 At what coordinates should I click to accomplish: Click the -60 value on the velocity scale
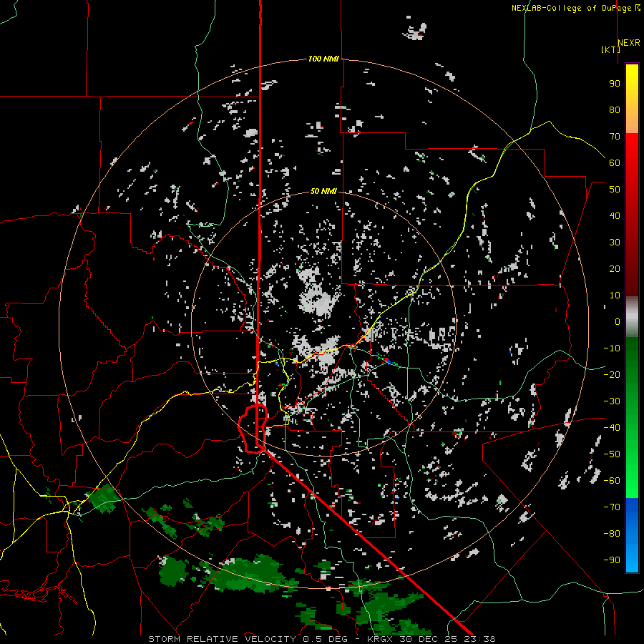click(x=612, y=481)
